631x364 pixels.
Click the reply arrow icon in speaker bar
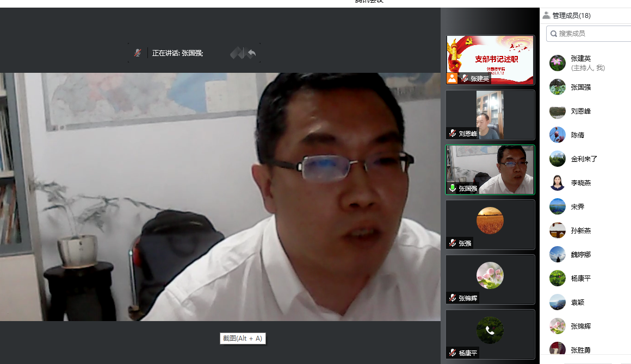[x=251, y=53]
